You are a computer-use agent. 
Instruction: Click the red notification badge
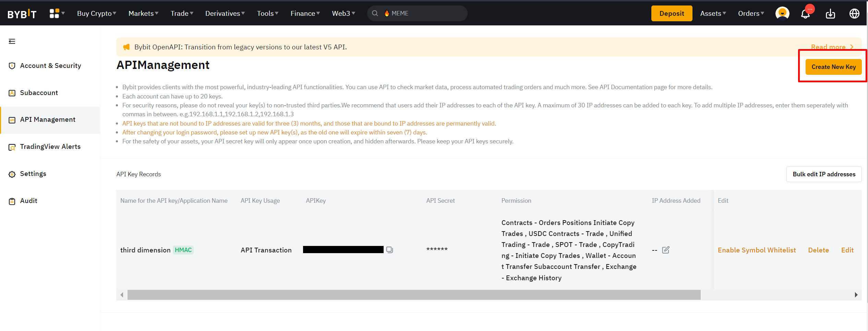(x=810, y=9)
